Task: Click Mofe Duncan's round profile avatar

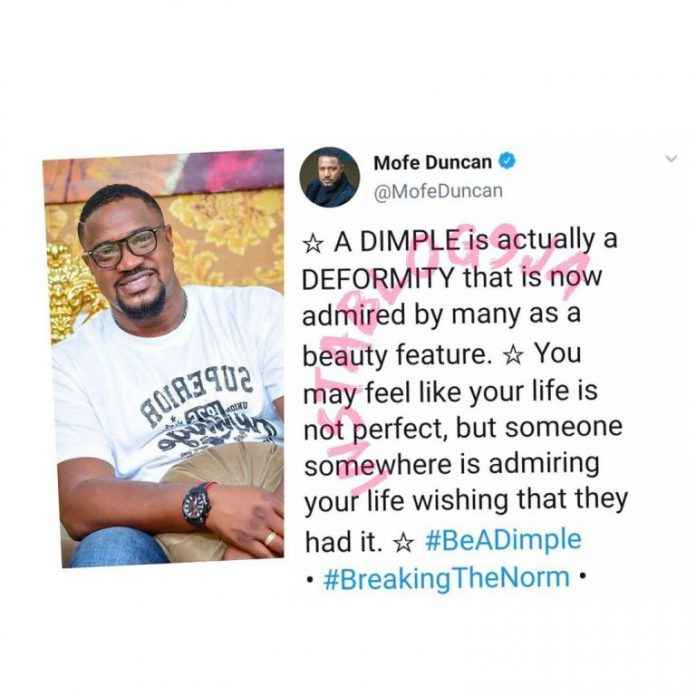Action: pos(329,178)
